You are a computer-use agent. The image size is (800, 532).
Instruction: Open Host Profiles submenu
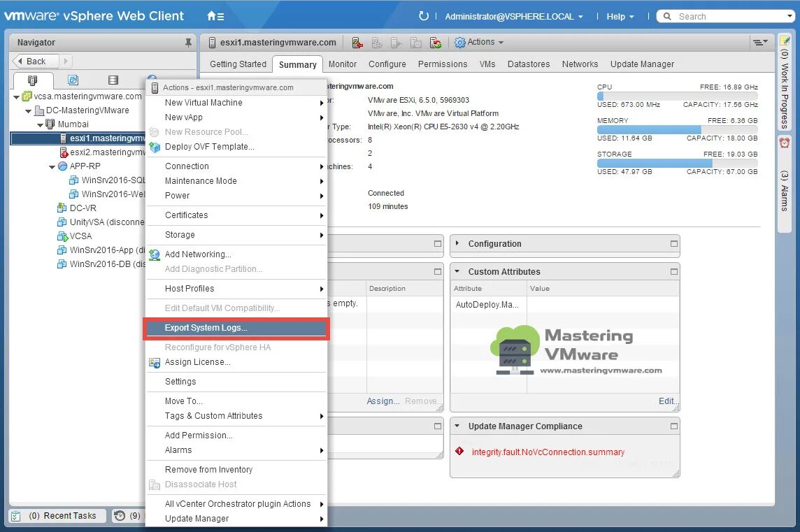(236, 289)
